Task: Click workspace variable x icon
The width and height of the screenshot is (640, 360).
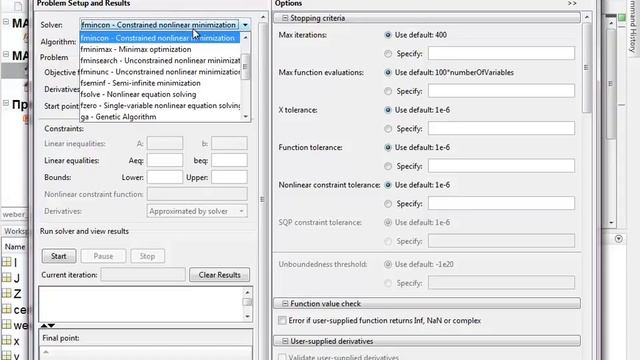Action: [x=7, y=340]
